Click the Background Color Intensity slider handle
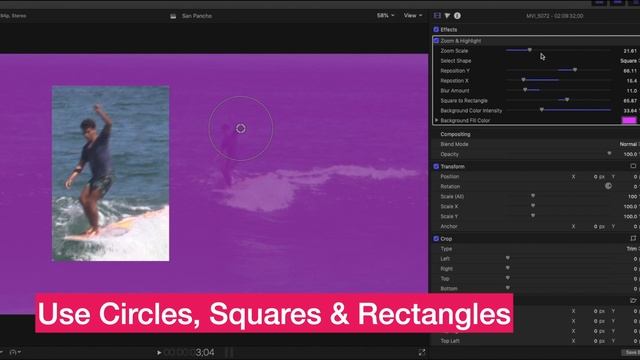Screen dimensions: 640x360 (x=542, y=110)
